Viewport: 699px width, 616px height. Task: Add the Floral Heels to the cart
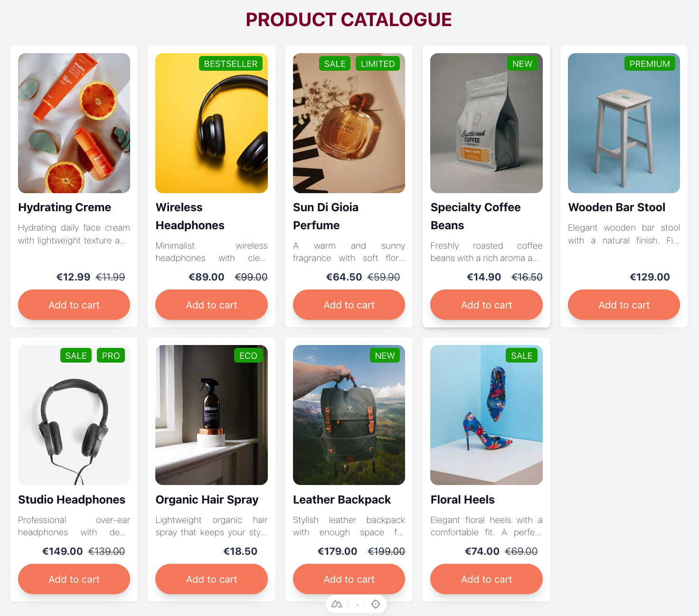486,579
